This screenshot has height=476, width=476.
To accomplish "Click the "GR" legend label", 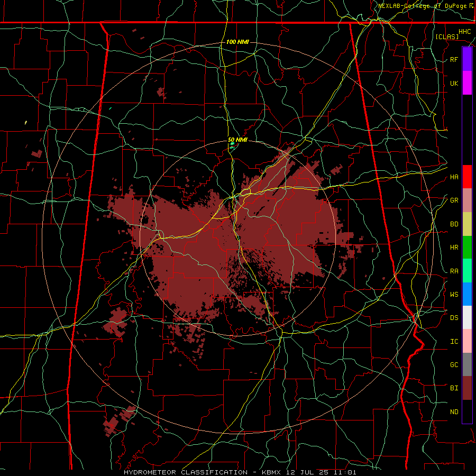I will click(454, 200).
